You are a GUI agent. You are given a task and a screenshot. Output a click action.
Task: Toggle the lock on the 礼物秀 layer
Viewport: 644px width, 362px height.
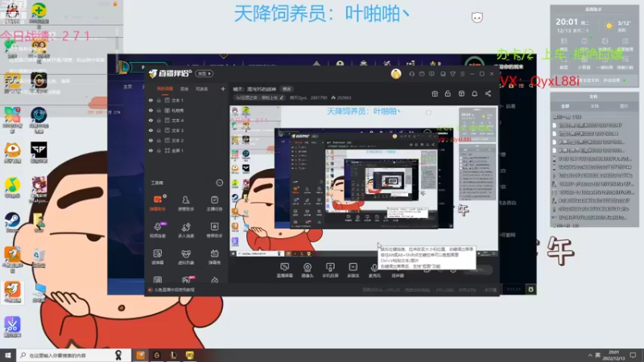pyautogui.click(x=159, y=110)
